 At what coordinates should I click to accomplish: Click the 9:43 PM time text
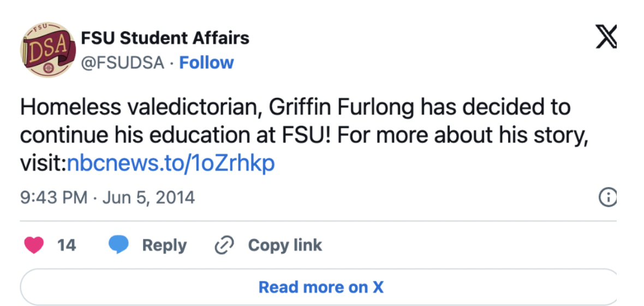pos(54,198)
